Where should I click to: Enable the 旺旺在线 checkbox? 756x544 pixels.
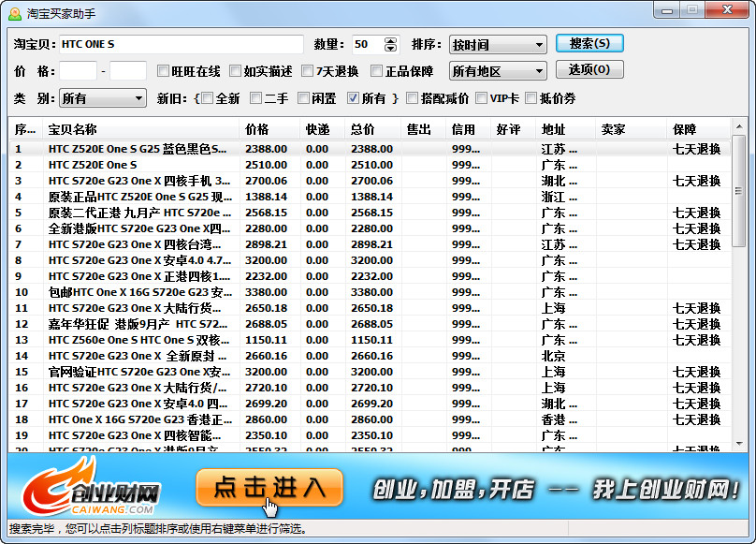click(163, 71)
